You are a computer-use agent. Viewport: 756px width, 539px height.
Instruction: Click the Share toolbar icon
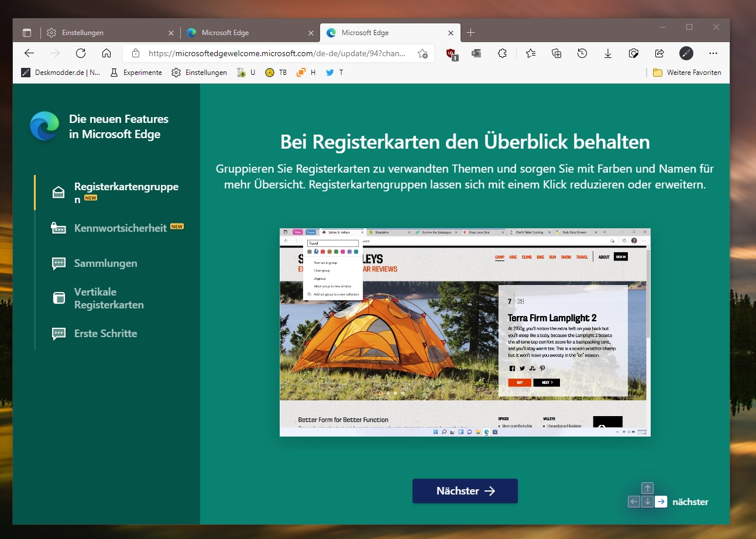[659, 53]
